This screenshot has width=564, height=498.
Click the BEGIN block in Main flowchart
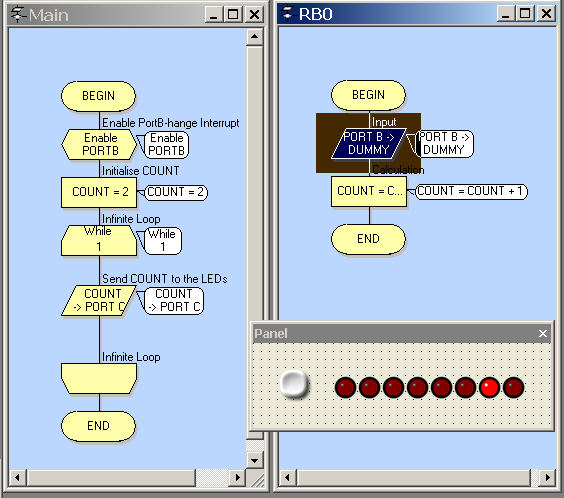(x=99, y=96)
